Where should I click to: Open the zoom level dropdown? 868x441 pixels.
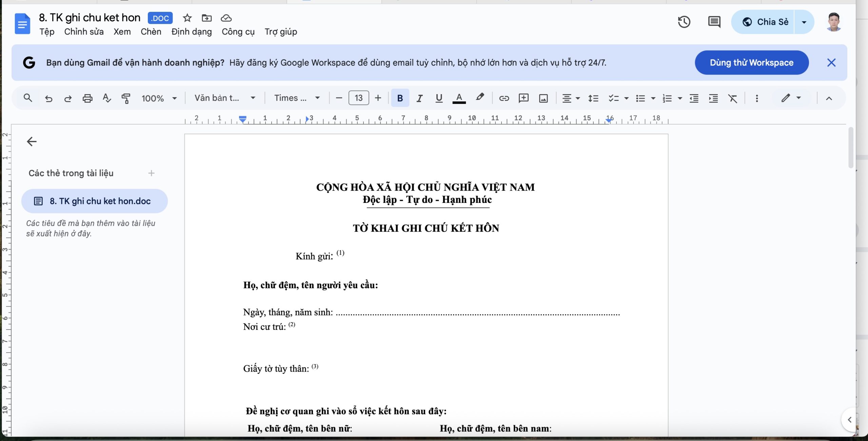159,98
